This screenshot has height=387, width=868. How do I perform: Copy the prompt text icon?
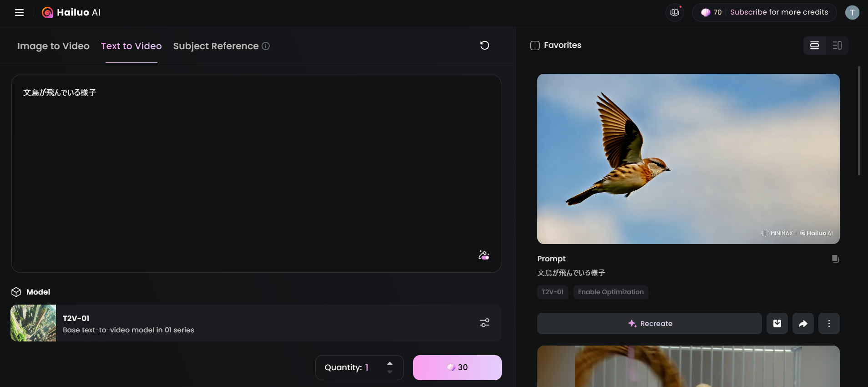(835, 259)
